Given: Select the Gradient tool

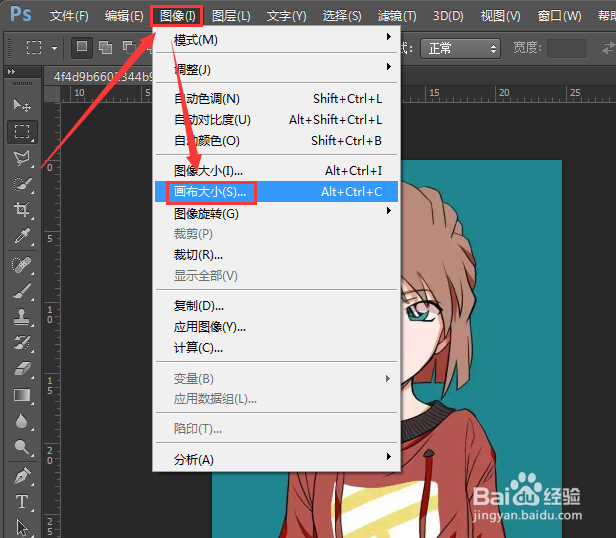Looking at the screenshot, I should pyautogui.click(x=22, y=395).
